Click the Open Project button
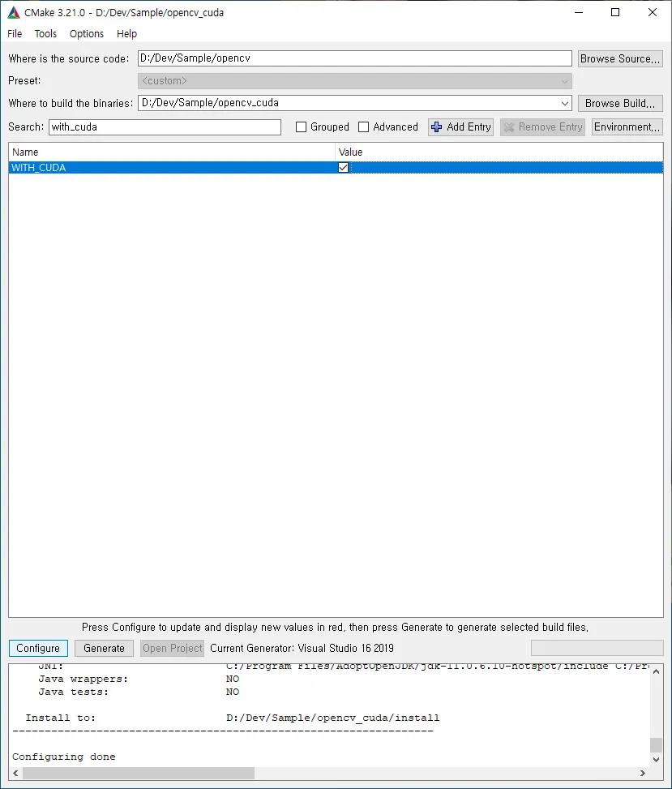The width and height of the screenshot is (672, 789). (173, 648)
